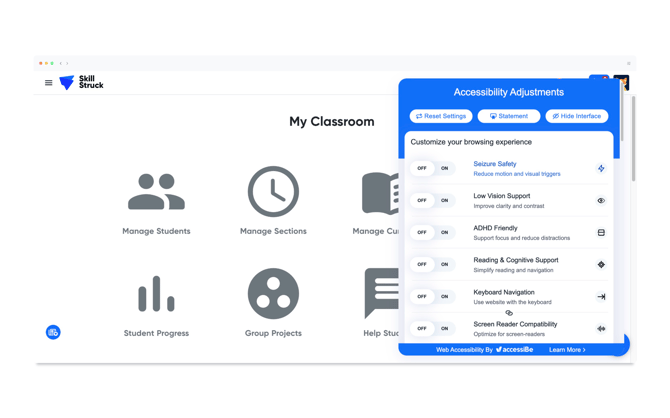Click the Reset Settings button
Screen dimensions: 670x418
click(x=441, y=116)
